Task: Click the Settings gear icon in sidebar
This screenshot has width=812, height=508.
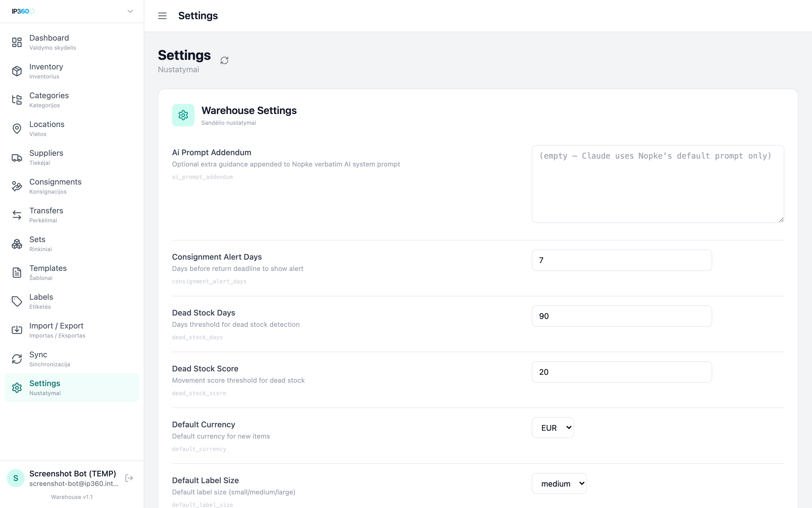Action: pos(17,388)
